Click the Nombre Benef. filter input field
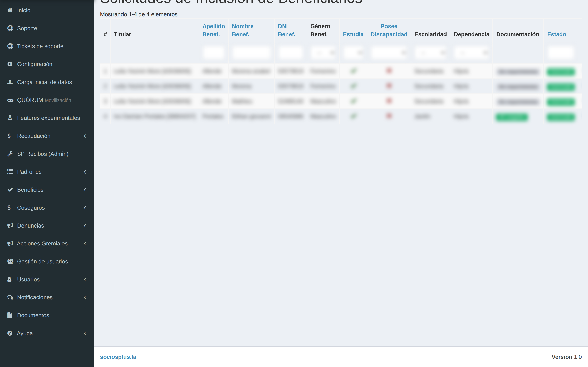This screenshot has height=367, width=588. point(251,53)
